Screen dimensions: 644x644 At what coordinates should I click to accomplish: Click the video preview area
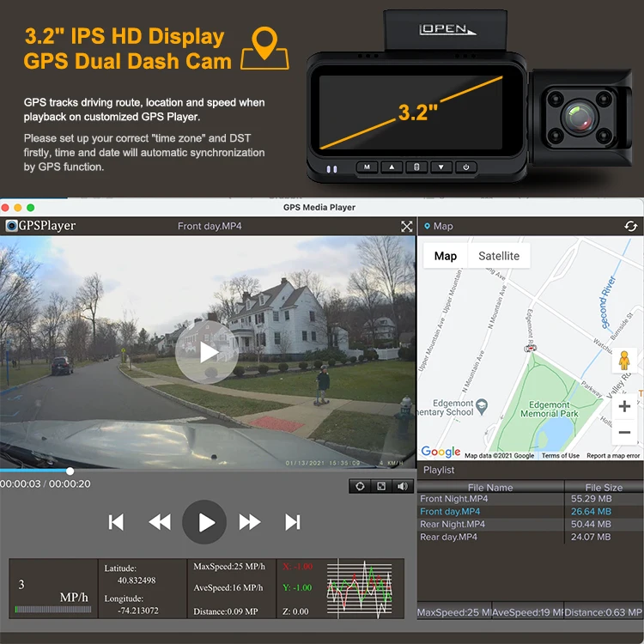point(207,352)
